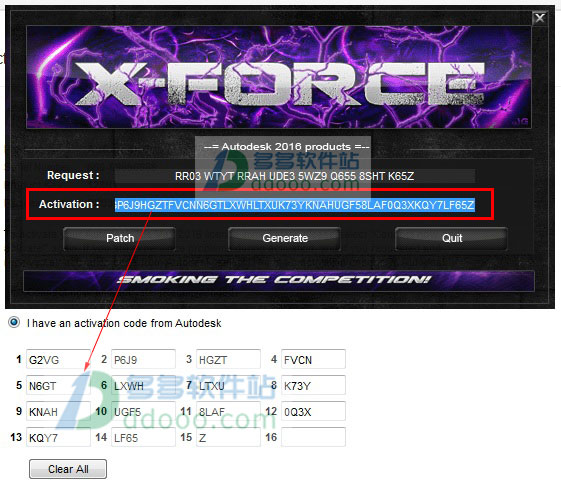
Task: Click activation box 2 containing P6J9
Action: click(143, 359)
